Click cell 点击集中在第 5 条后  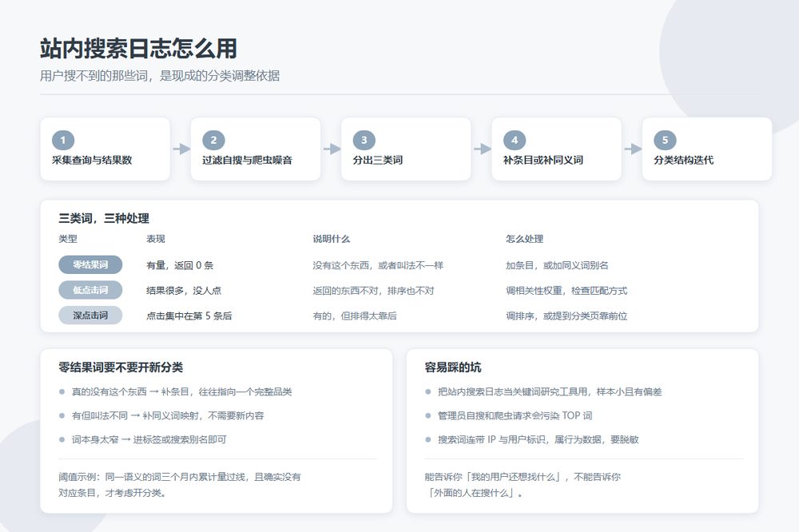pyautogui.click(x=189, y=316)
